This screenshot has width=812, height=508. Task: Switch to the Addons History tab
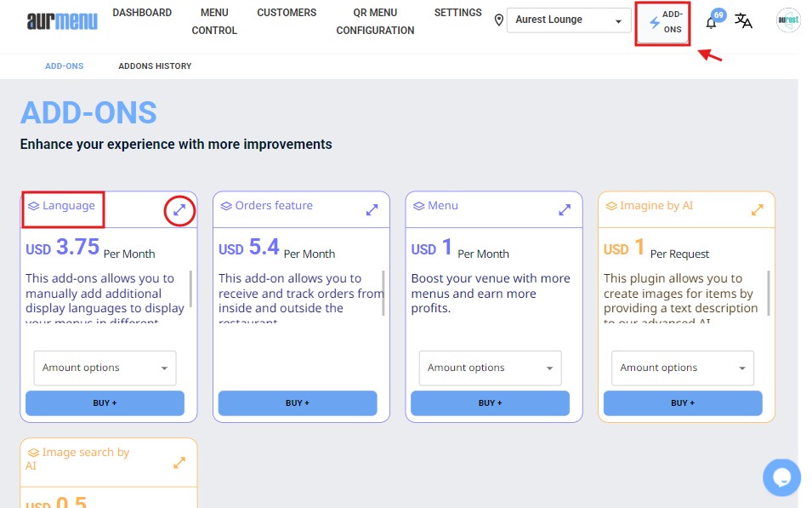(155, 66)
